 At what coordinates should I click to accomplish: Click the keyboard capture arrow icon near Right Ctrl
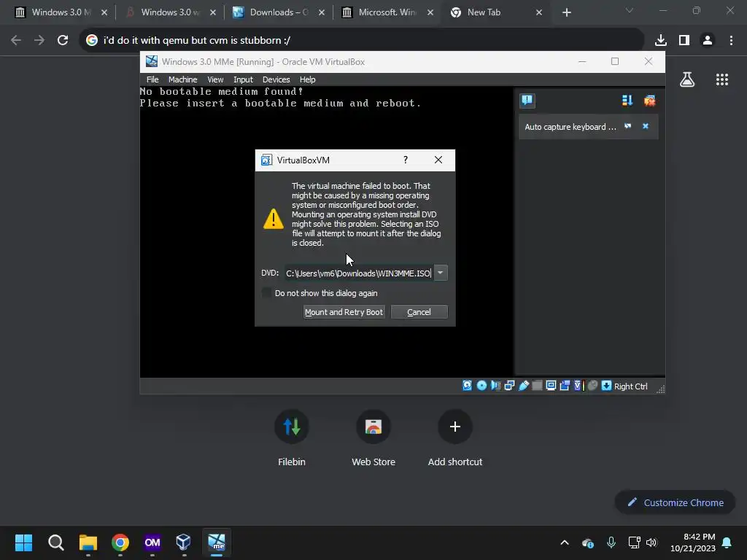point(606,386)
